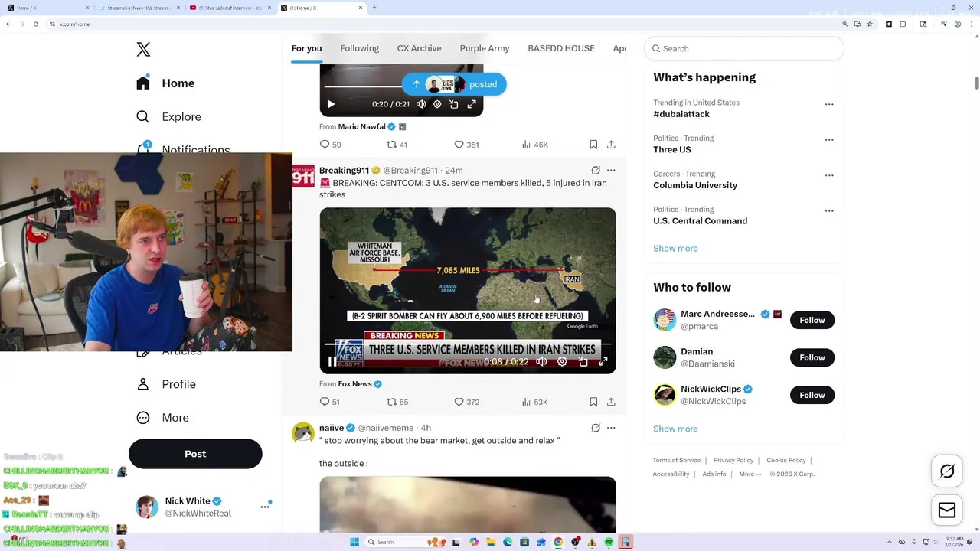Follow Damian @Daamianski
The width and height of the screenshot is (980, 551).
(x=812, y=357)
